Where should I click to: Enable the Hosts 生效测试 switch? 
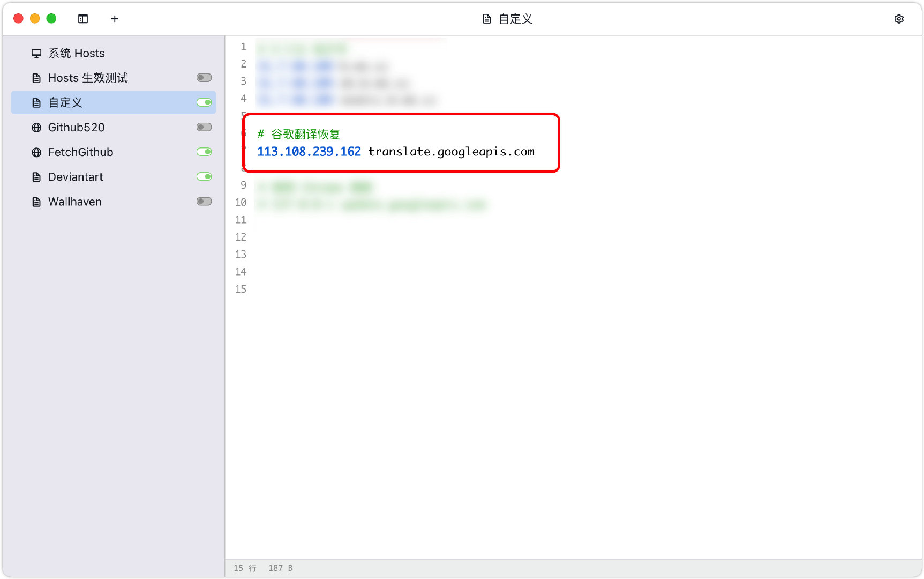point(204,77)
